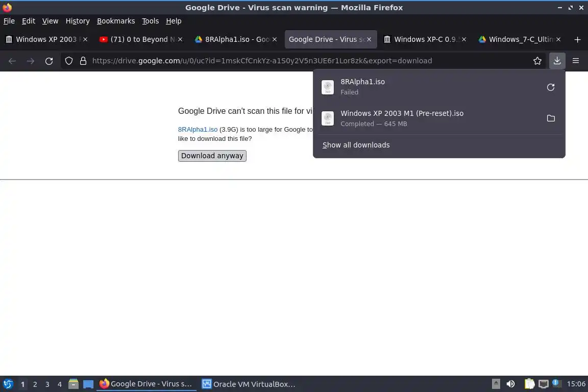The width and height of the screenshot is (588, 392).
Task: Open the File menu
Action: coord(9,21)
